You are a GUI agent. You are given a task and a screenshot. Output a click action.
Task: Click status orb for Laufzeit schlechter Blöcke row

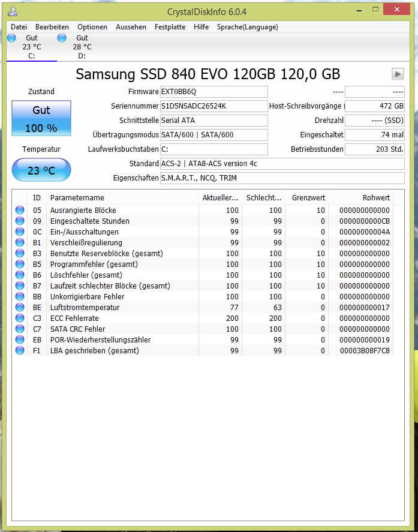[20, 285]
